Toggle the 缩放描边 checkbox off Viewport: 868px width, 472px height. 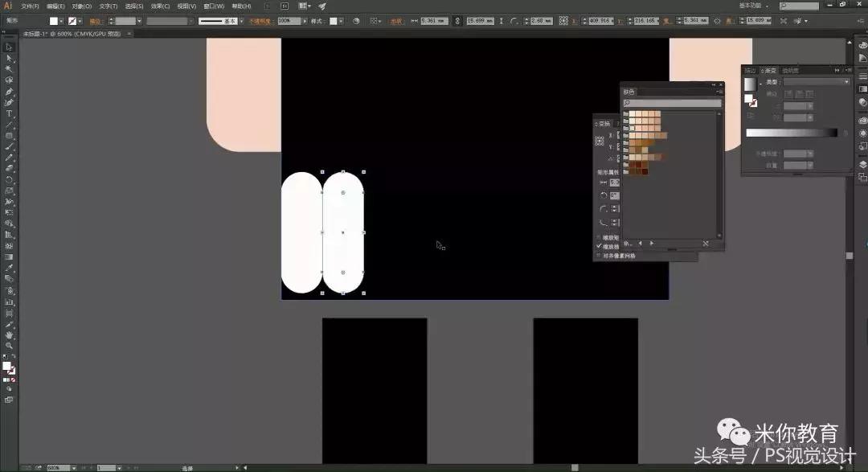pyautogui.click(x=598, y=247)
